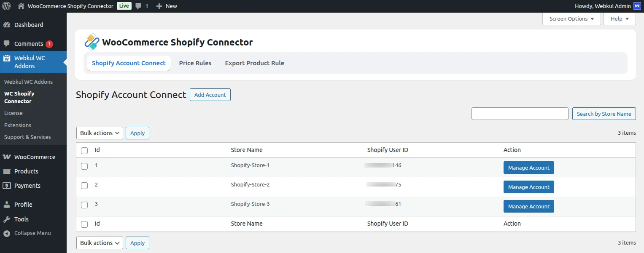The height and width of the screenshot is (253, 644).
Task: Tick the checkbox for Shopify-Store-2
Action: click(x=84, y=186)
